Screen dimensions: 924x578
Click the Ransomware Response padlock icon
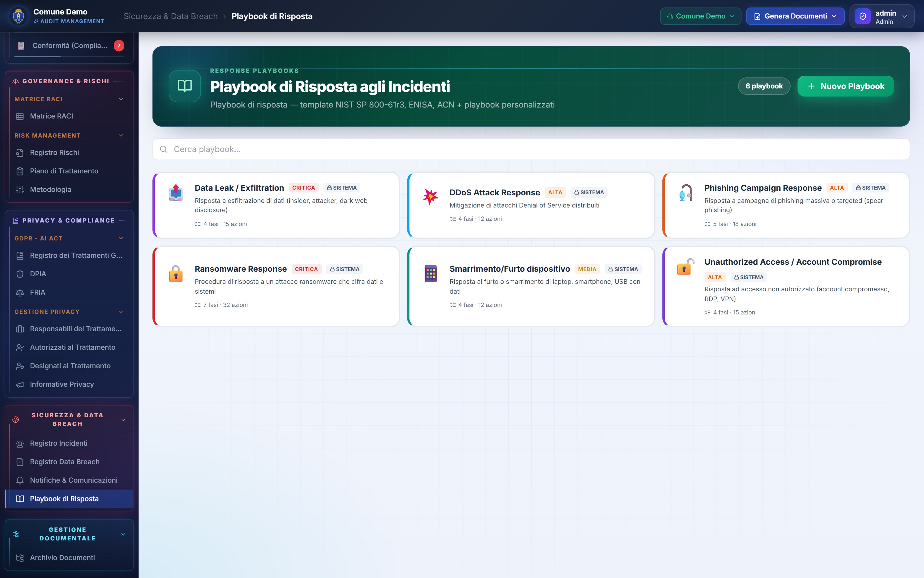click(176, 274)
